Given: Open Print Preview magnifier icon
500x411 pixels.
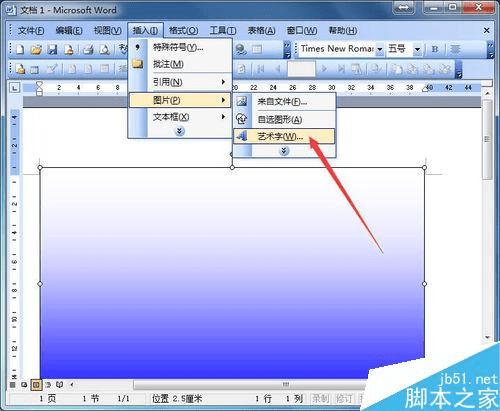Looking at the screenshot, I should pos(105,49).
